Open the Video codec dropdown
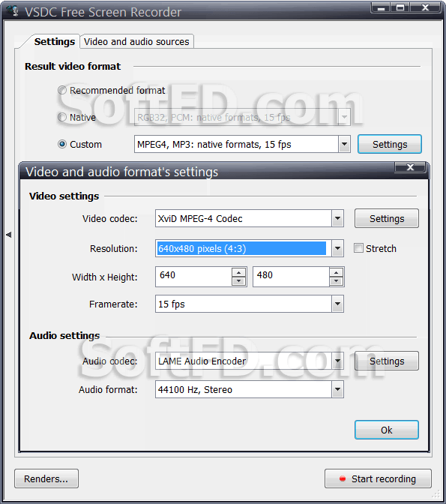 337,218
